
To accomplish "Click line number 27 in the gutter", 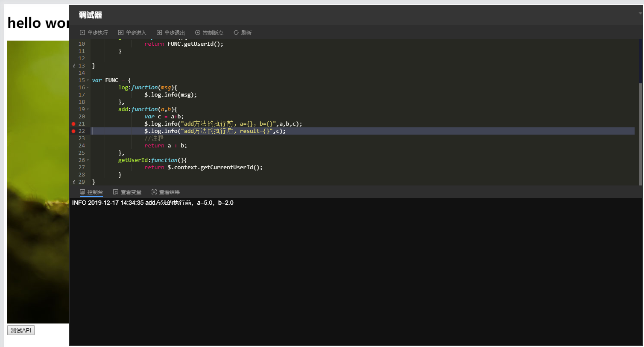I will pyautogui.click(x=82, y=168).
